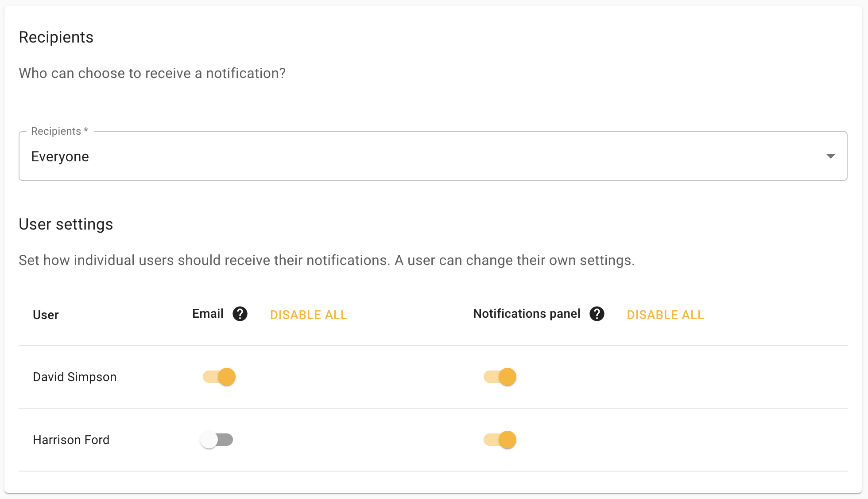The height and width of the screenshot is (499, 868).
Task: Click the Email column header
Action: [x=207, y=313]
